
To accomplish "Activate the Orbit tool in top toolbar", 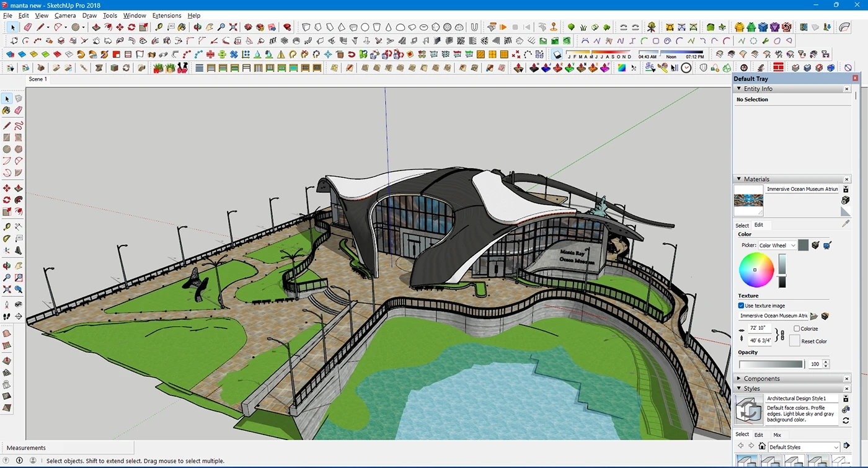I will [198, 27].
